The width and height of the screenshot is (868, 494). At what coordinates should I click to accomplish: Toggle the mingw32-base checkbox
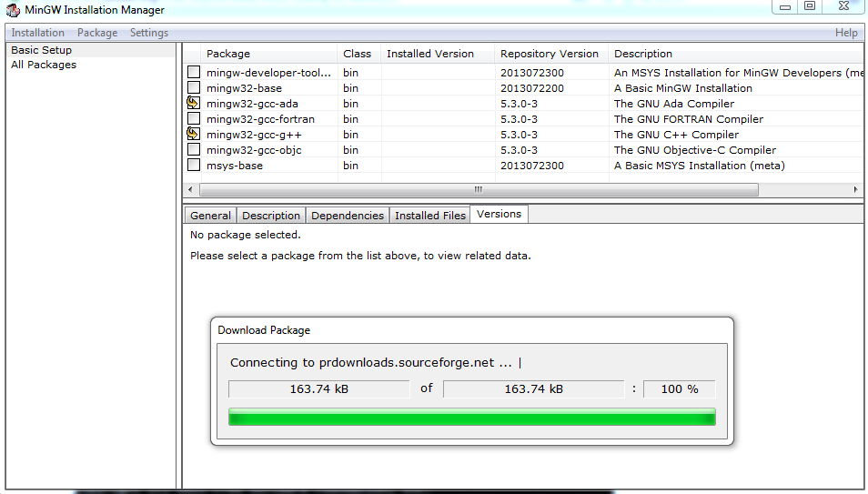[194, 87]
